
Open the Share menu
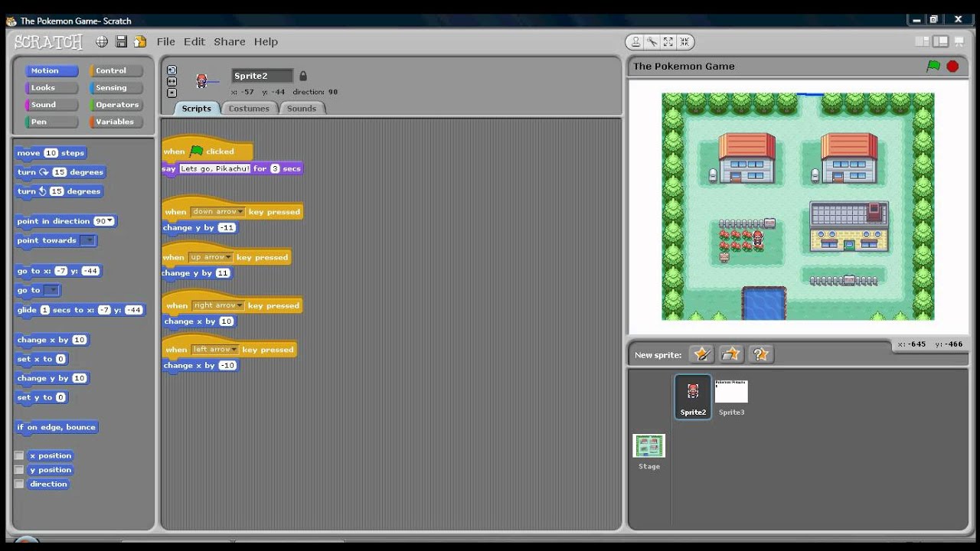[x=230, y=42]
